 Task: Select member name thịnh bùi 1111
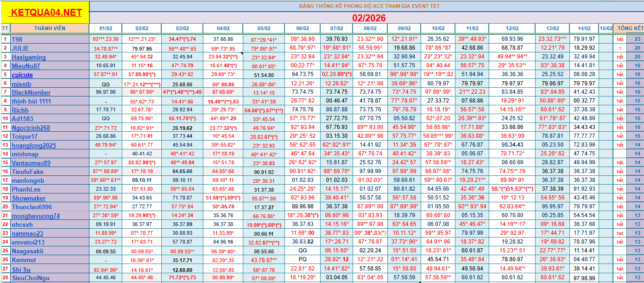tap(32, 101)
